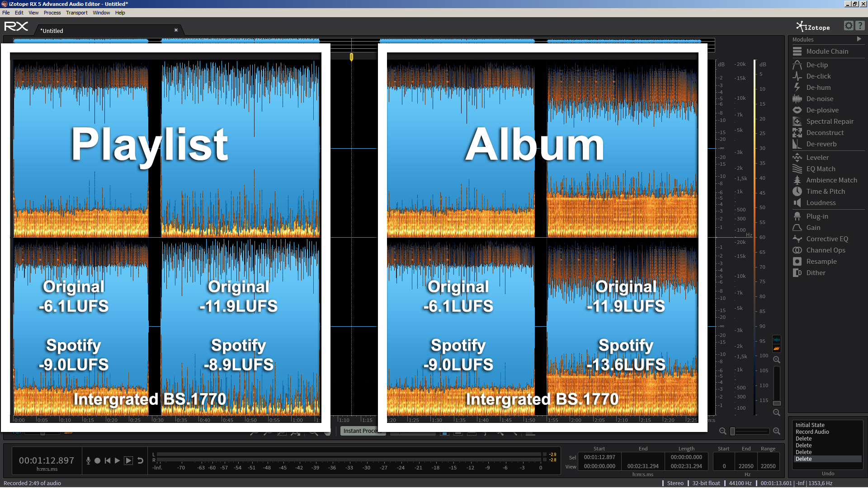Toggle loop playback icon
Viewport: 868px width, 488px height.
(x=141, y=461)
